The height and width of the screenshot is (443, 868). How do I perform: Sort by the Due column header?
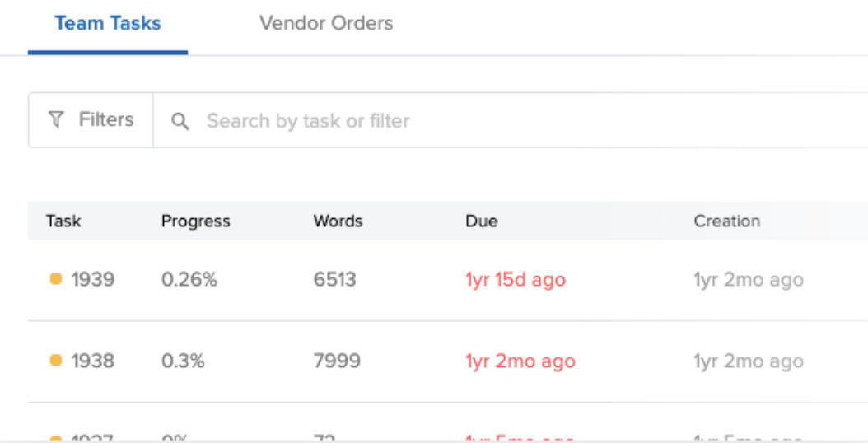[x=481, y=221]
